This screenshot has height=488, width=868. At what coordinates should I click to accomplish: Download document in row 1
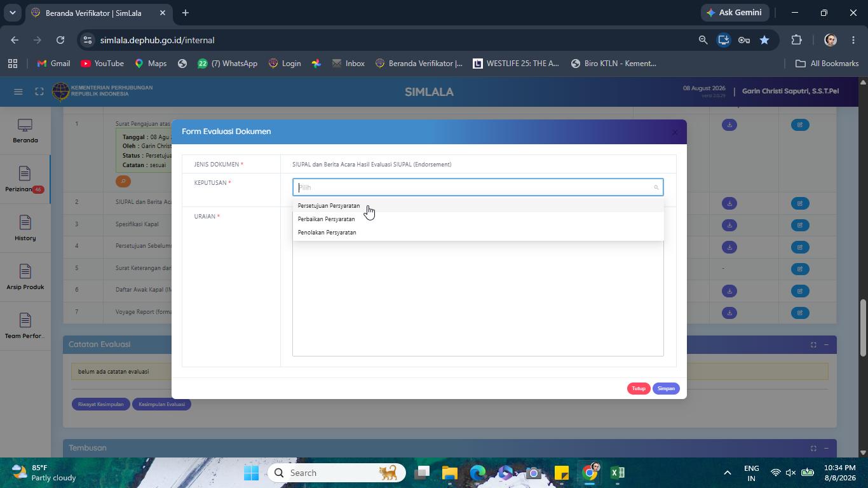pos(729,125)
